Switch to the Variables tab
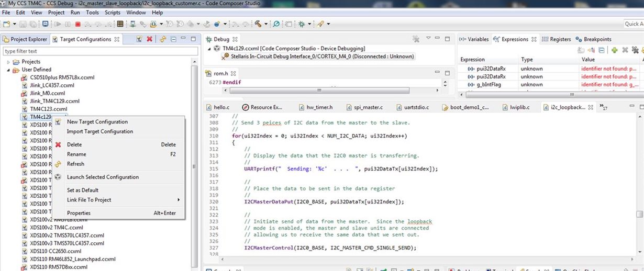This screenshot has height=271, width=644. click(x=474, y=39)
